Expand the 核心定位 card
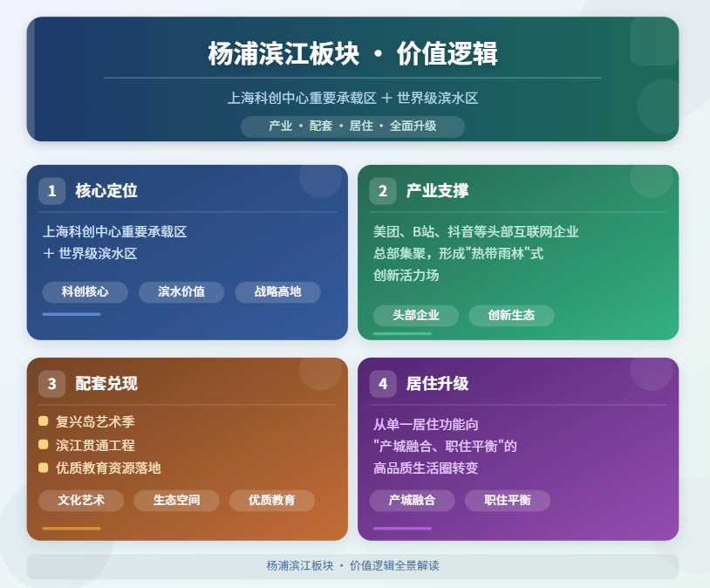 (190, 253)
